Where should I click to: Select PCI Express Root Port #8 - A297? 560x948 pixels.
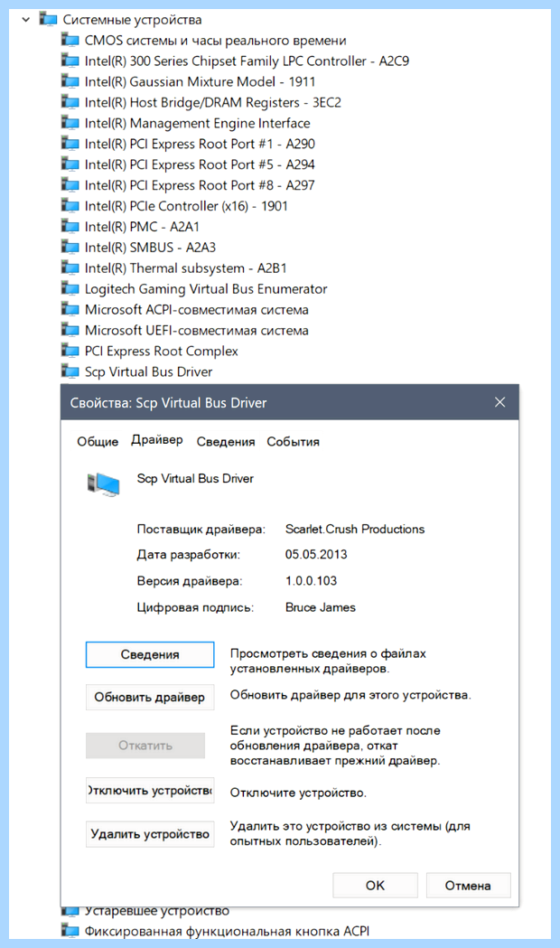(200, 185)
